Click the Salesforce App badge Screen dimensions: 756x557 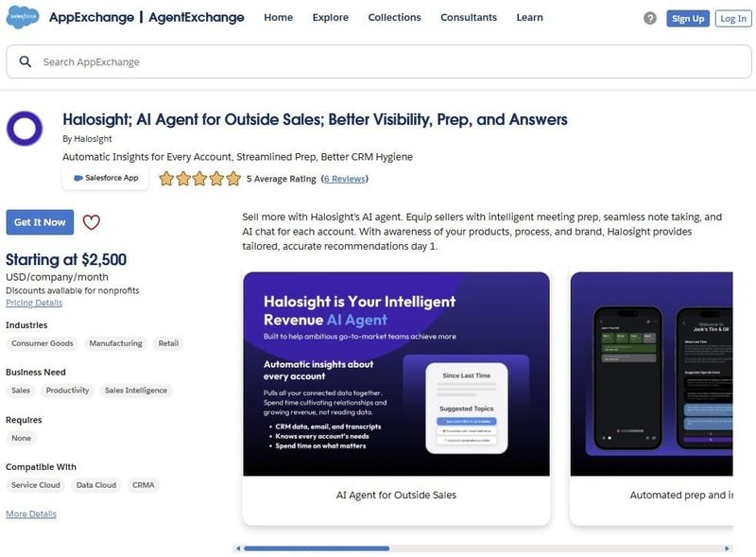click(x=106, y=178)
